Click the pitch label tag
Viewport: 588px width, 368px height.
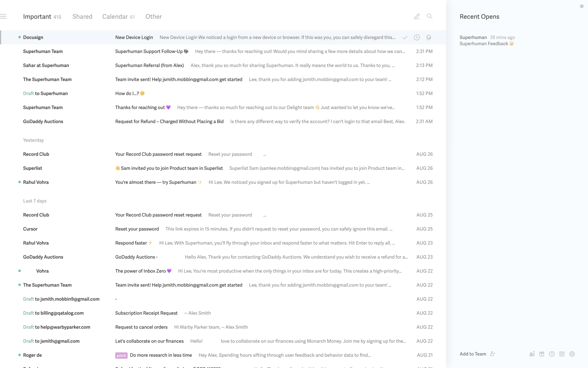click(x=121, y=355)
